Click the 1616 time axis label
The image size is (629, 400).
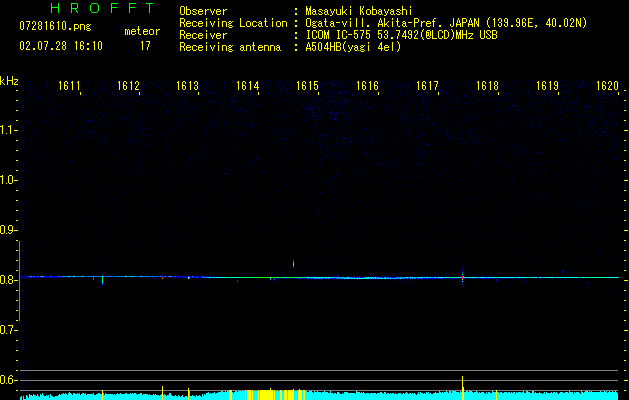367,85
